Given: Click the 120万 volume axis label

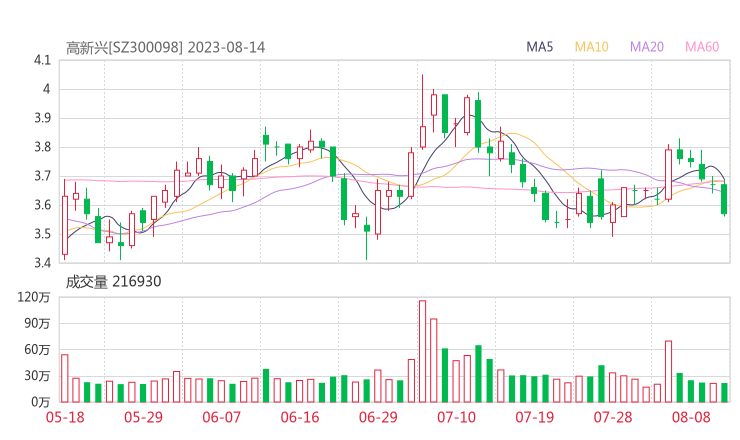Looking at the screenshot, I should pyautogui.click(x=34, y=297).
